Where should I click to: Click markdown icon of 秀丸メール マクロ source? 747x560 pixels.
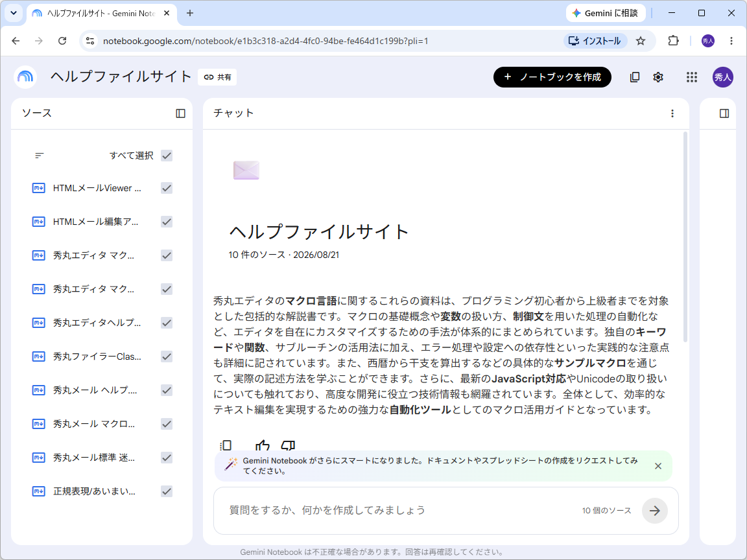pos(39,424)
